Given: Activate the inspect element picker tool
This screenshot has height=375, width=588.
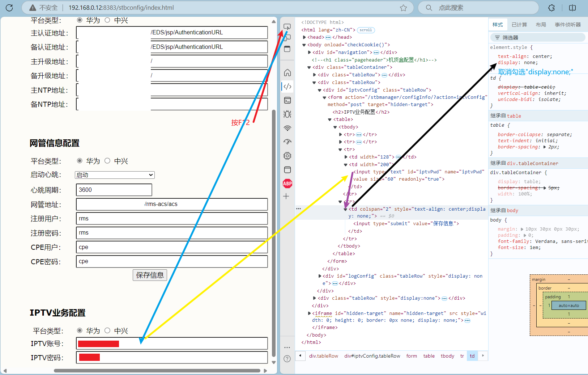Looking at the screenshot, I should pyautogui.click(x=287, y=27).
